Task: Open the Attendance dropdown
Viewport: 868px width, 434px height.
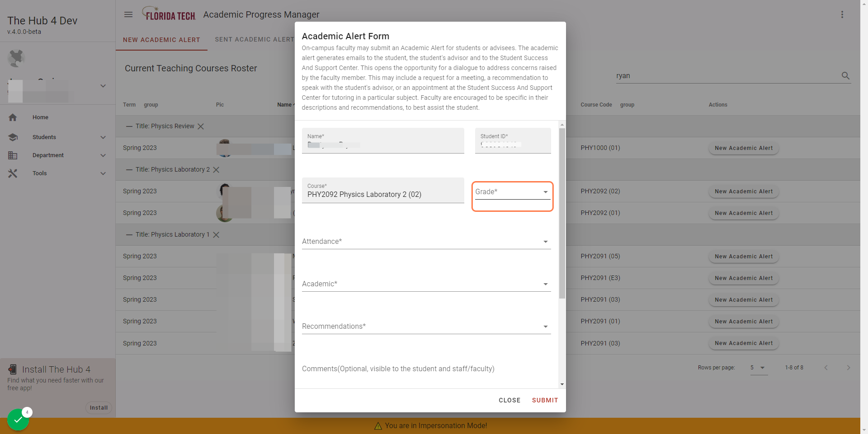Action: pos(426,242)
